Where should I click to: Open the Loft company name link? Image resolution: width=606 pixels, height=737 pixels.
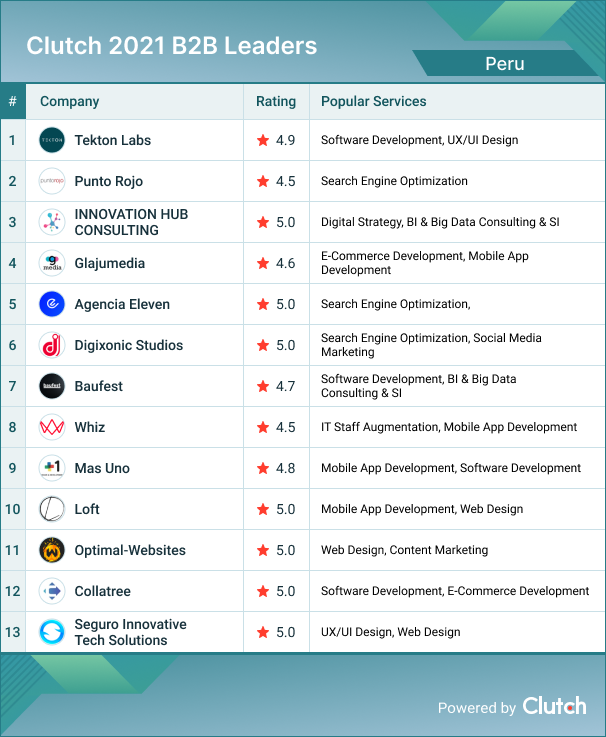[87, 509]
